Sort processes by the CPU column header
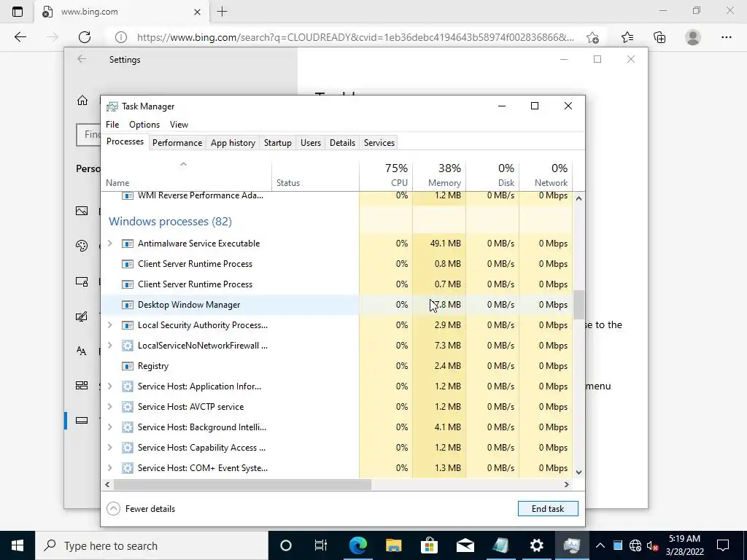This screenshot has width=747, height=560. click(386, 175)
